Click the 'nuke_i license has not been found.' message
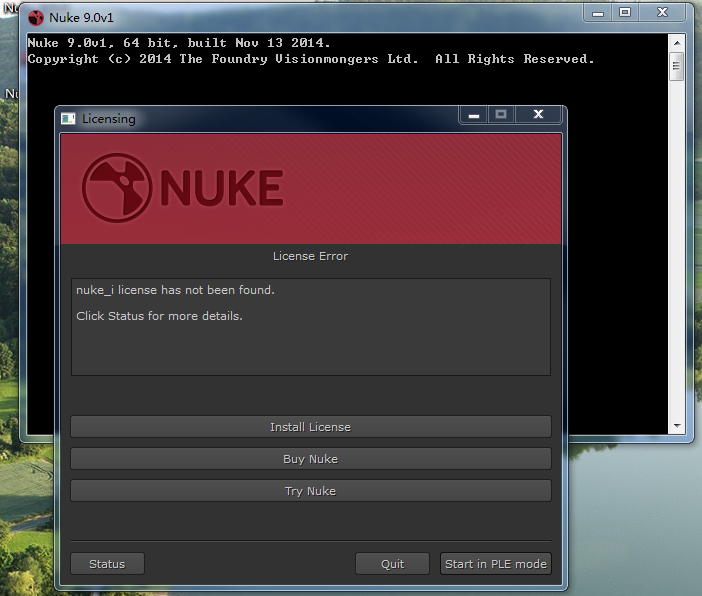This screenshot has height=596, width=702. (x=175, y=290)
